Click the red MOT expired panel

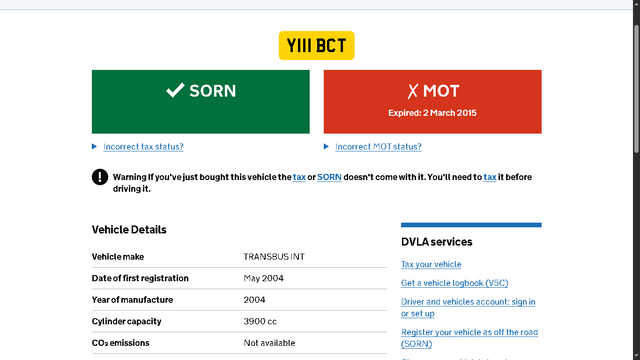(x=432, y=102)
